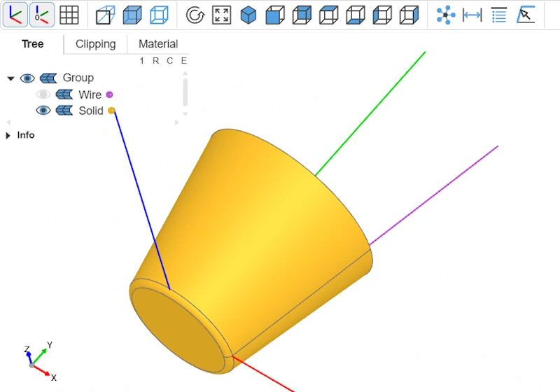Select the left view cube
This screenshot has width=560, height=392.
(x=382, y=15)
